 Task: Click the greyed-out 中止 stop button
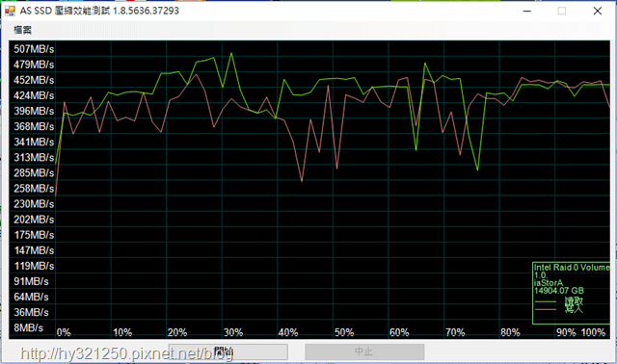click(x=364, y=351)
